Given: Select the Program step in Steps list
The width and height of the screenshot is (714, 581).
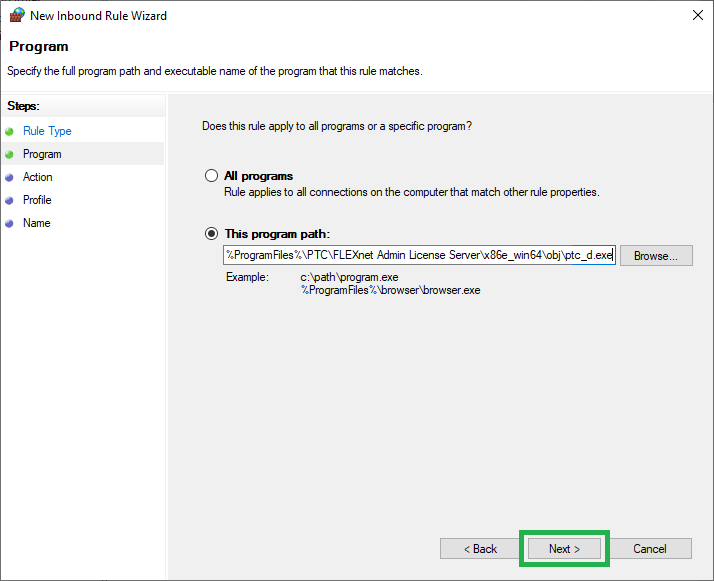Looking at the screenshot, I should point(42,154).
